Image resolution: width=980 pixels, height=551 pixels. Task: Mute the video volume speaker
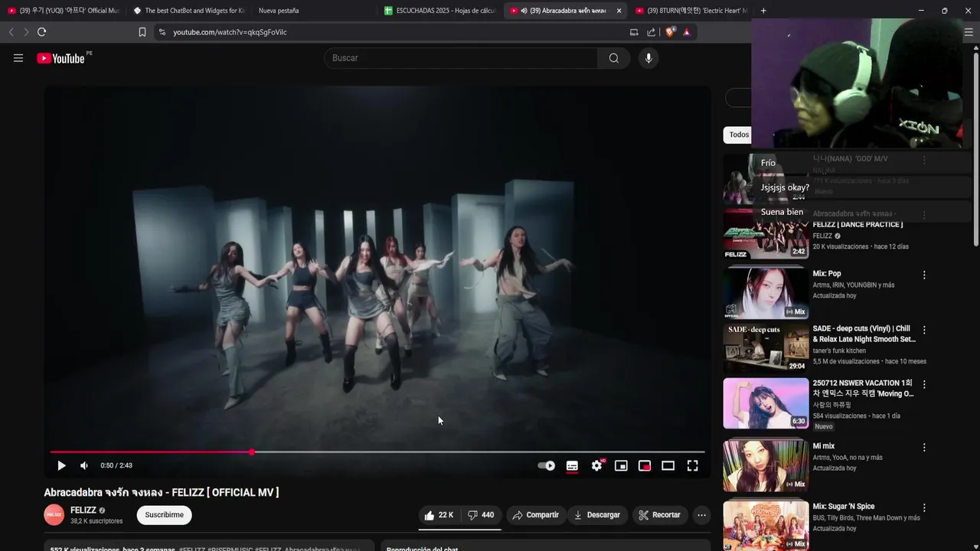(x=84, y=465)
